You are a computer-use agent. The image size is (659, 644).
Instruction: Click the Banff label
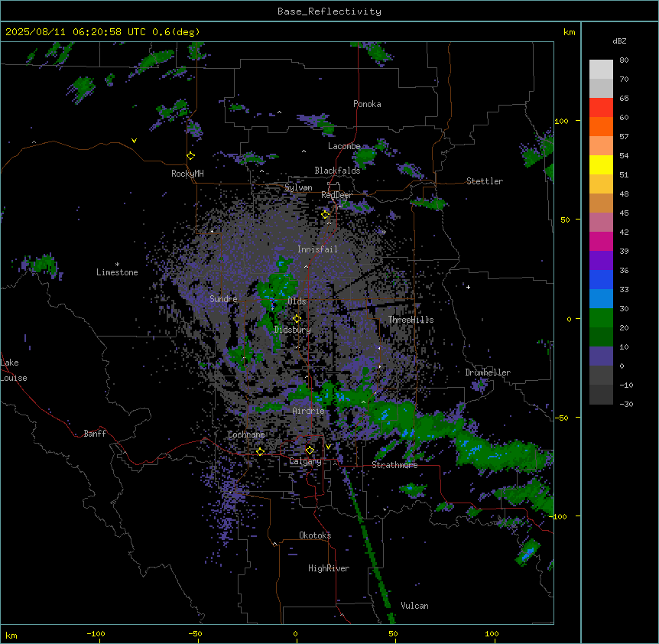pos(95,434)
